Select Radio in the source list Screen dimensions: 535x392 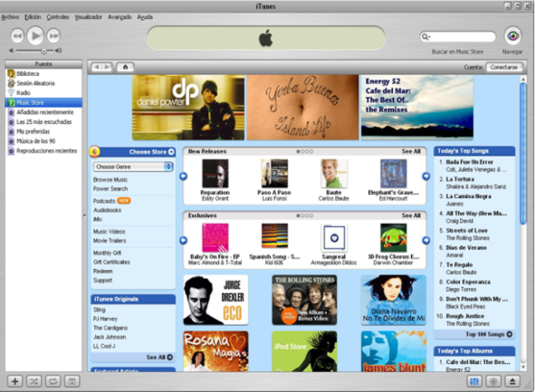pos(43,93)
